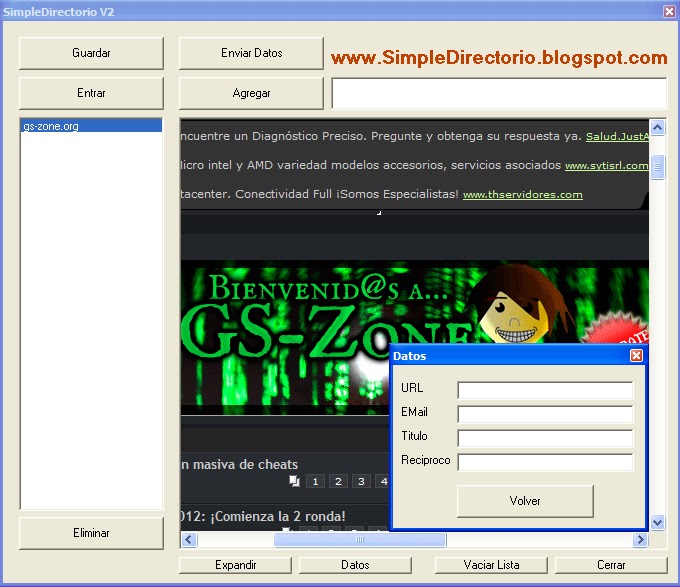The height and width of the screenshot is (587, 680).
Task: Open the www.sytisrl.com link
Action: 607,166
